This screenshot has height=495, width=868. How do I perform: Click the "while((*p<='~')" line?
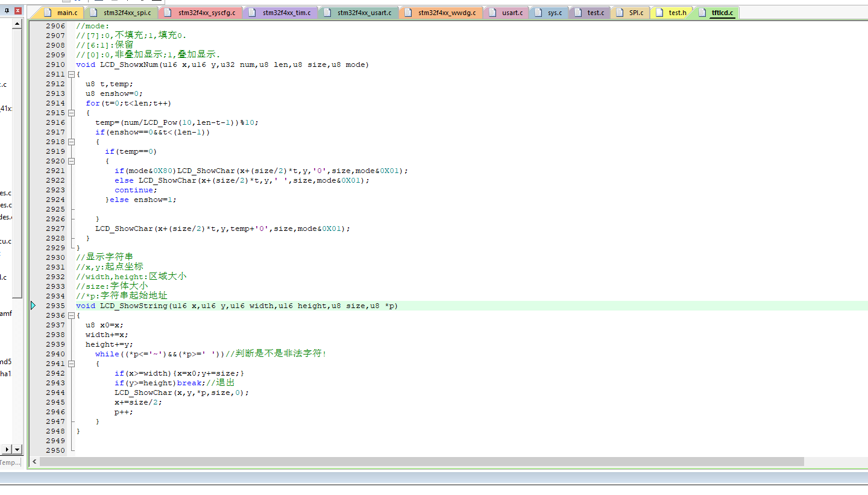pos(211,354)
